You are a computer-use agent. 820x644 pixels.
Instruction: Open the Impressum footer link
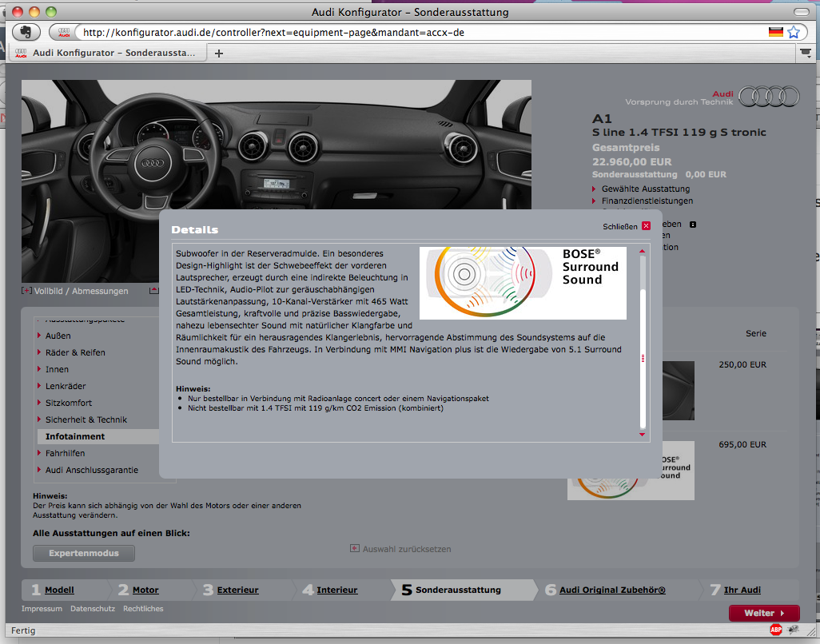click(42, 609)
